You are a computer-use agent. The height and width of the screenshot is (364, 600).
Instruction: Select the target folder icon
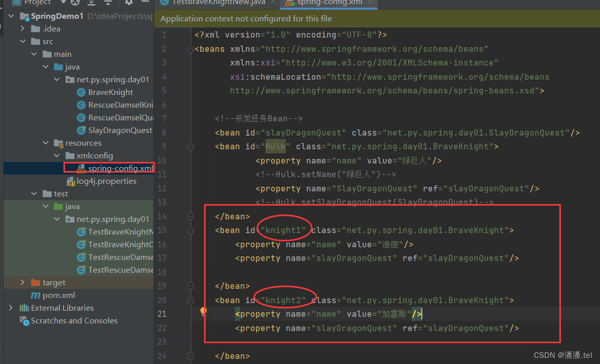click(36, 282)
